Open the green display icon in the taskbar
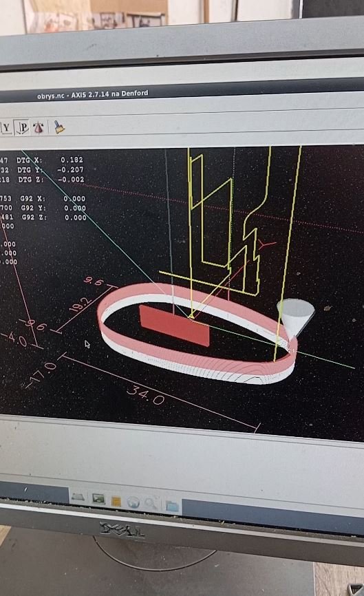The image size is (364, 596). click(x=98, y=499)
